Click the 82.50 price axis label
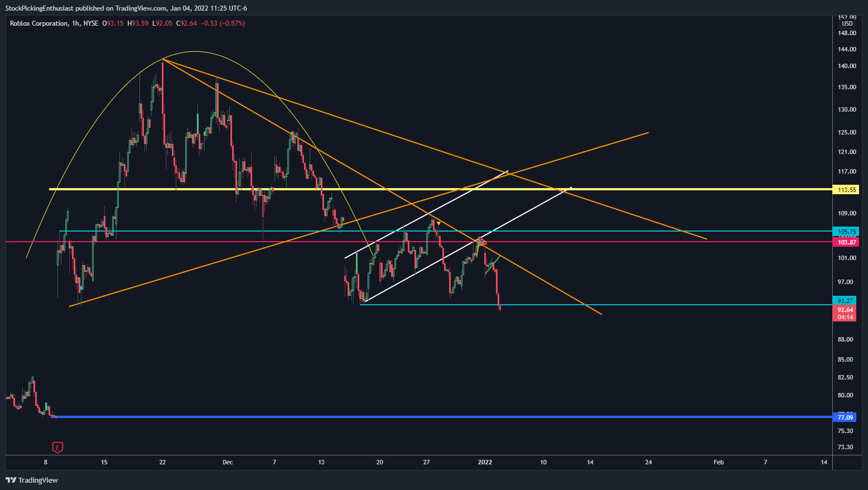 pyautogui.click(x=845, y=378)
